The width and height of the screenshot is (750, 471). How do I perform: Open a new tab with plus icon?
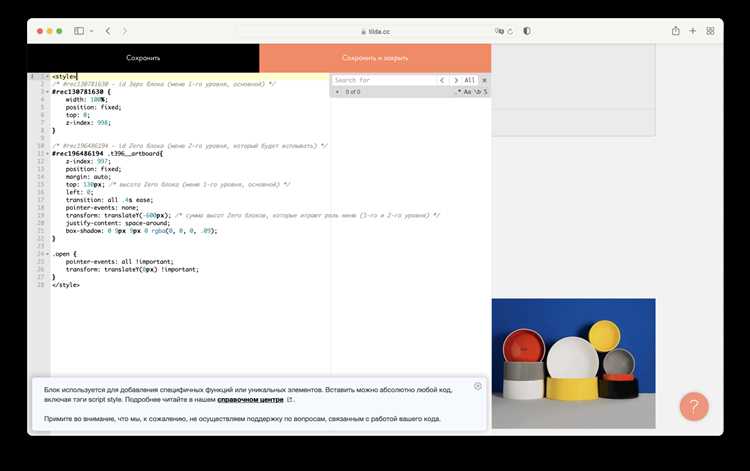click(693, 31)
